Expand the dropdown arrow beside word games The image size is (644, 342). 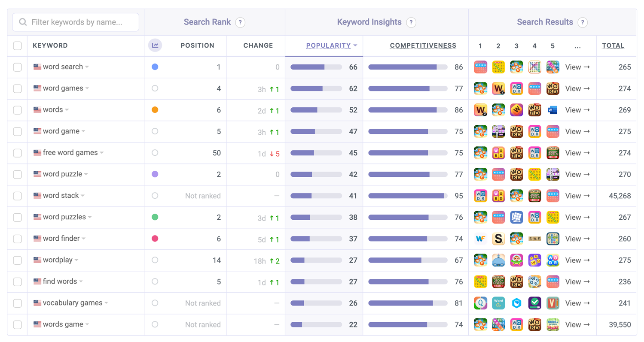point(87,89)
